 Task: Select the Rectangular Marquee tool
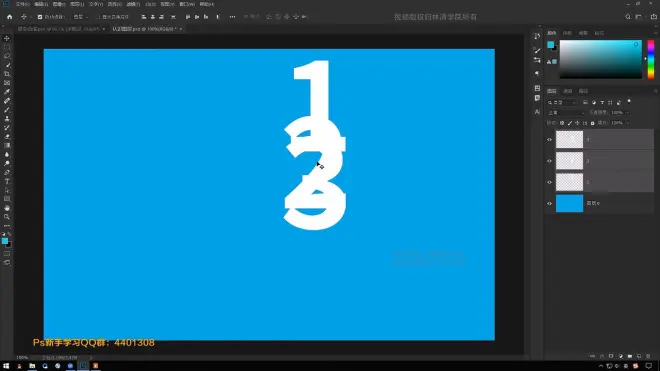[7, 47]
